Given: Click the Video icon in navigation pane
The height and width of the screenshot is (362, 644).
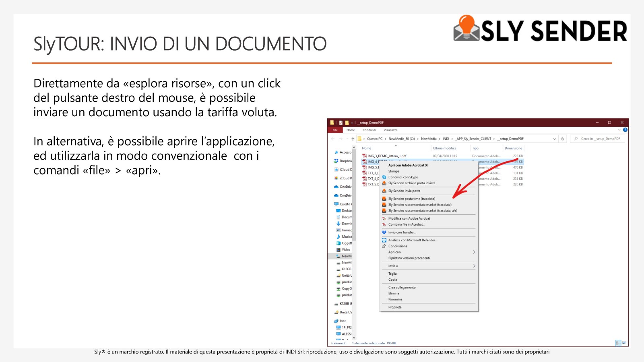Looking at the screenshot, I should click(x=339, y=250).
